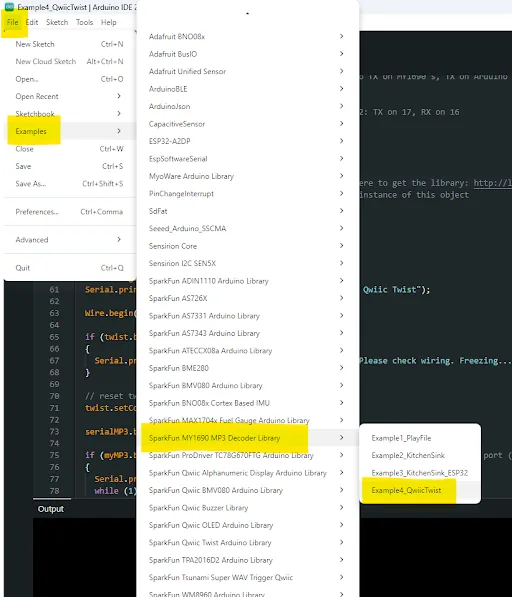The width and height of the screenshot is (512, 597).
Task: Expand Adafruit BNO08x examples chevron
Action: (341, 36)
